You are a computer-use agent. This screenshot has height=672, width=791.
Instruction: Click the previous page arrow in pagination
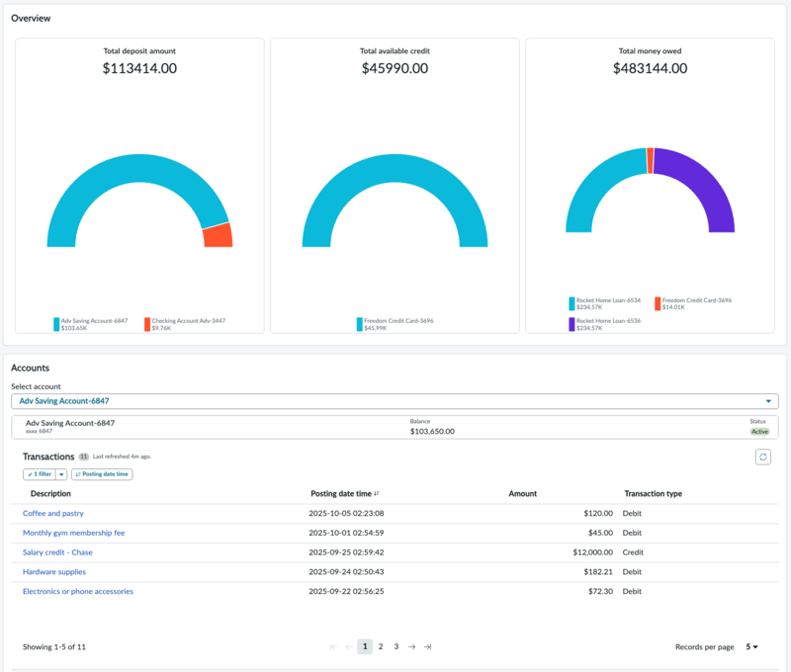click(x=349, y=646)
